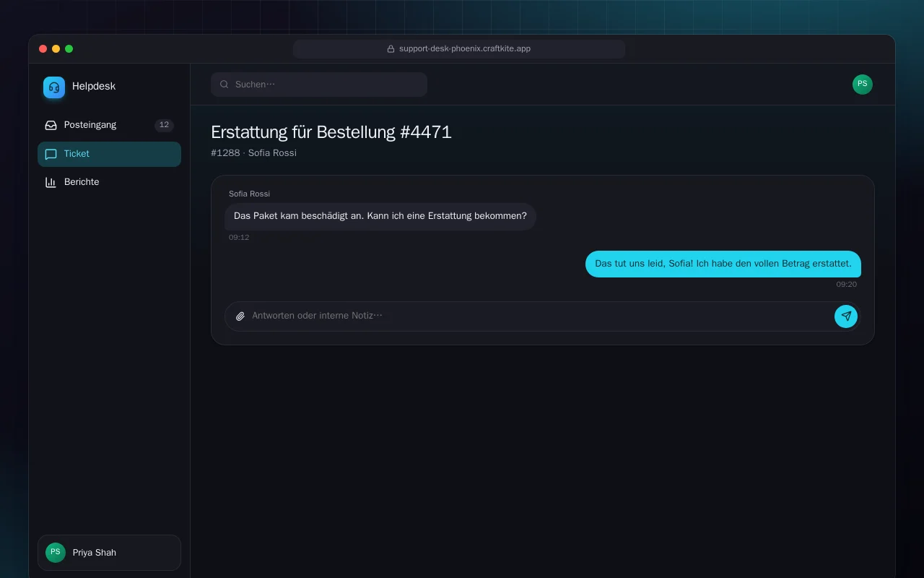924x578 pixels.
Task: Click the Berichte bar chart icon
Action: [51, 182]
